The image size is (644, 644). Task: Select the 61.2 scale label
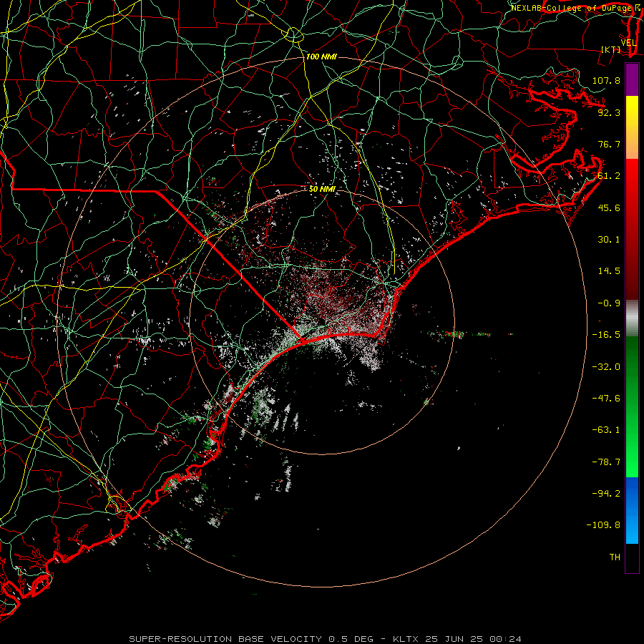[x=609, y=176]
